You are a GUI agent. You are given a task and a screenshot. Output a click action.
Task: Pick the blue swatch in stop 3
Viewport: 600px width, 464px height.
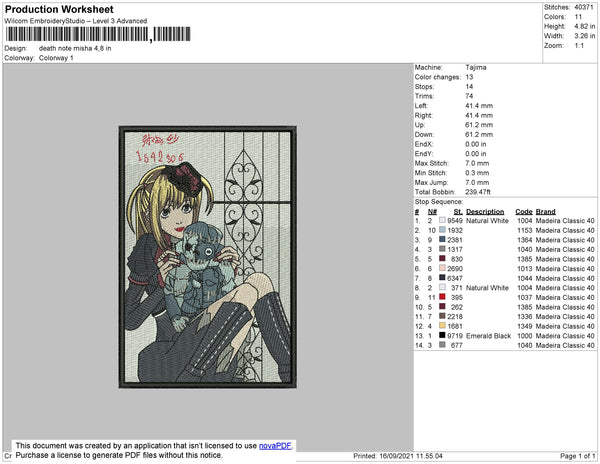click(x=442, y=239)
